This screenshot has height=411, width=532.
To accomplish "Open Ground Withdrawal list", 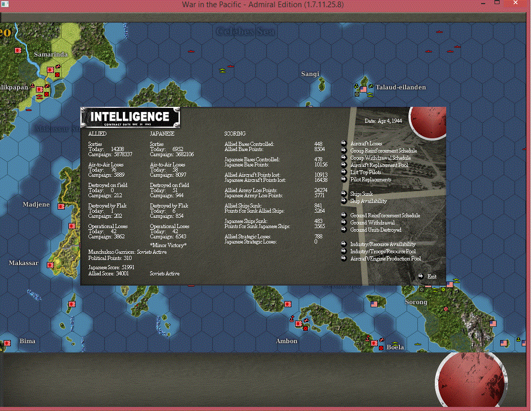I will [372, 222].
